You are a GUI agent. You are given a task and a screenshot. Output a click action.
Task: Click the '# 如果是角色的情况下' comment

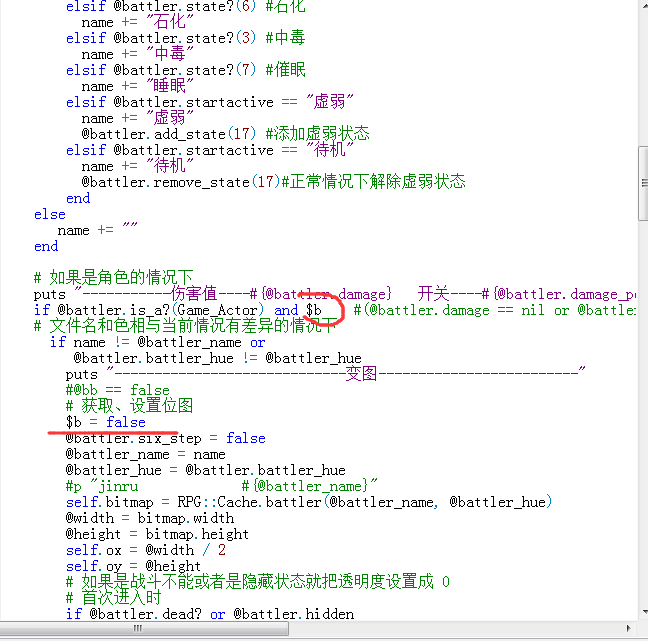click(114, 278)
